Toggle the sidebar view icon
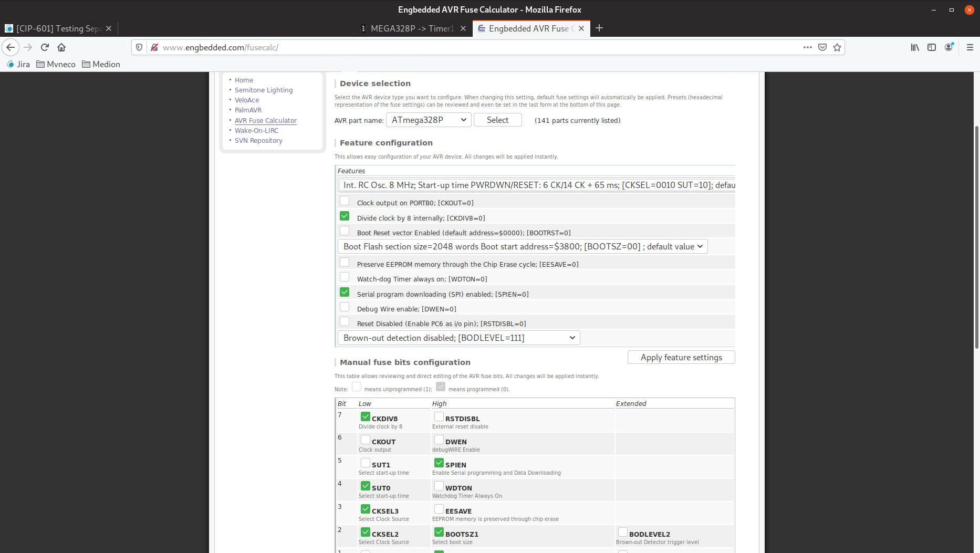 932,47
